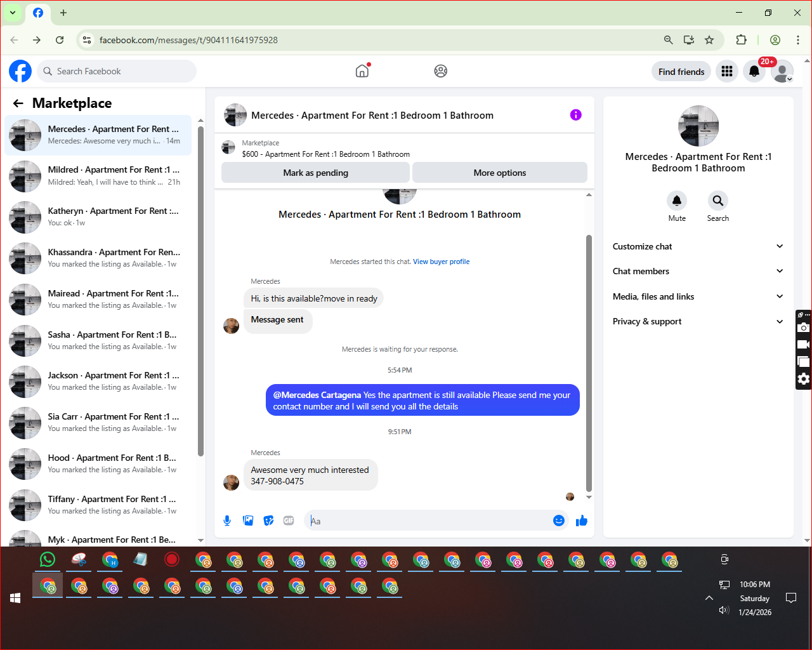Viewport: 812px width, 650px height.
Task: Click the Message sent bubble
Action: (x=277, y=320)
